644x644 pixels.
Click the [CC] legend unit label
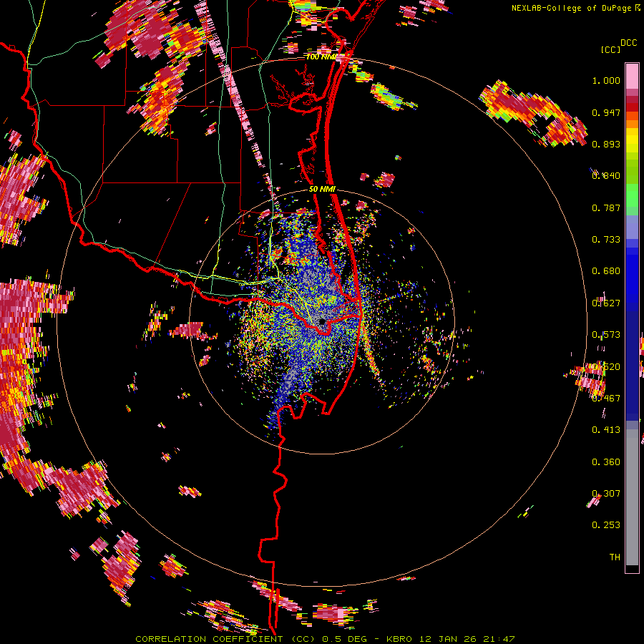(610, 49)
